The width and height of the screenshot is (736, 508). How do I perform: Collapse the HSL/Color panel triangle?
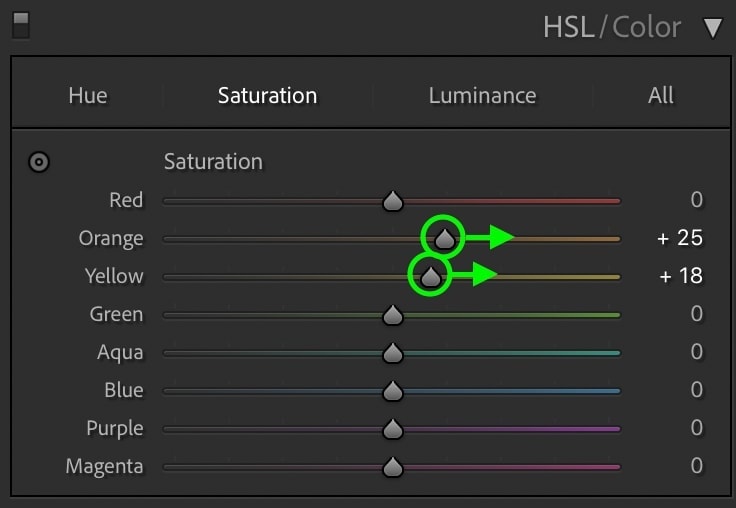[x=712, y=28]
